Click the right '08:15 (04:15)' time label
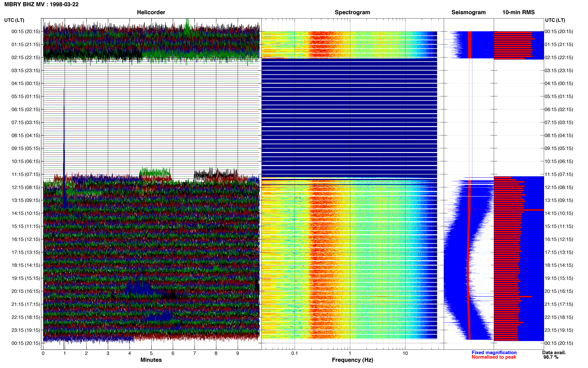The image size is (588, 368). pos(559,136)
